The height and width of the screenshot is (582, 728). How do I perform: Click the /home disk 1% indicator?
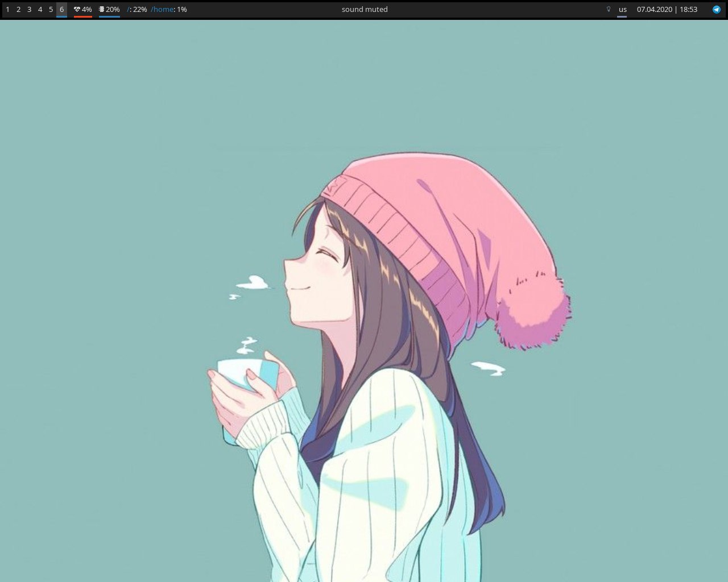tap(169, 10)
